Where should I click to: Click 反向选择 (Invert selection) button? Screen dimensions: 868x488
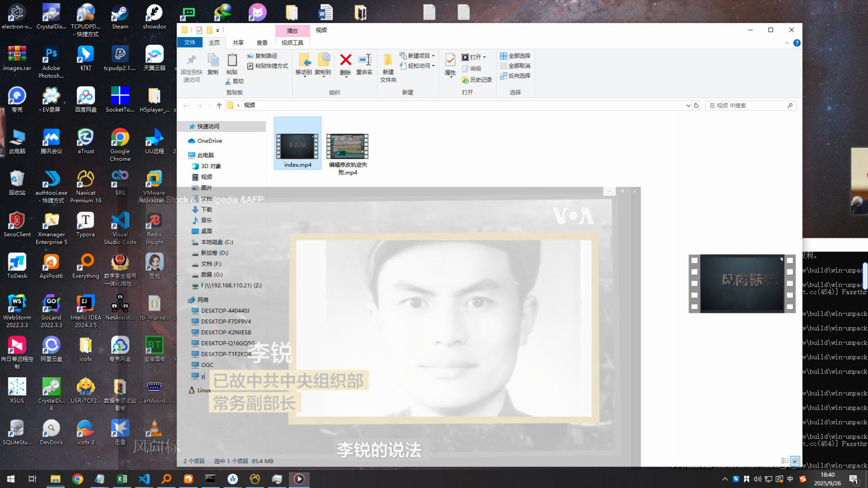(x=515, y=76)
